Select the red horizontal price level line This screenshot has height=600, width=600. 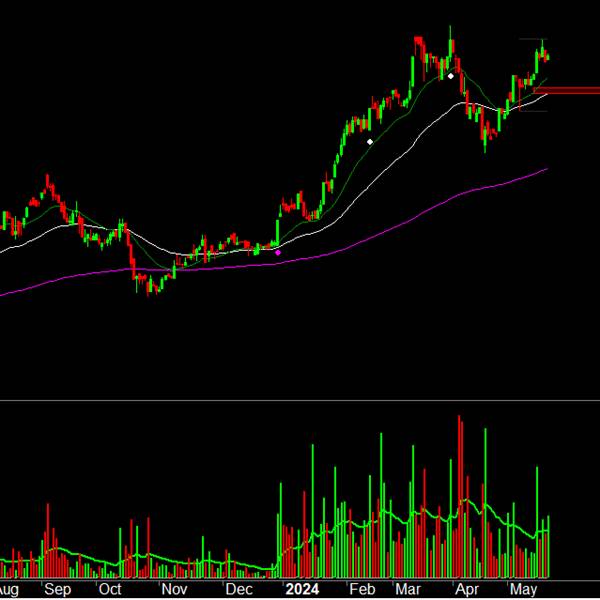coord(567,91)
